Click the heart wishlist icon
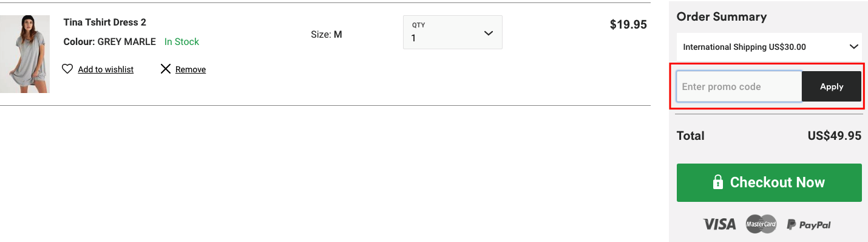Screen dimensions: 868x242 coord(67,69)
